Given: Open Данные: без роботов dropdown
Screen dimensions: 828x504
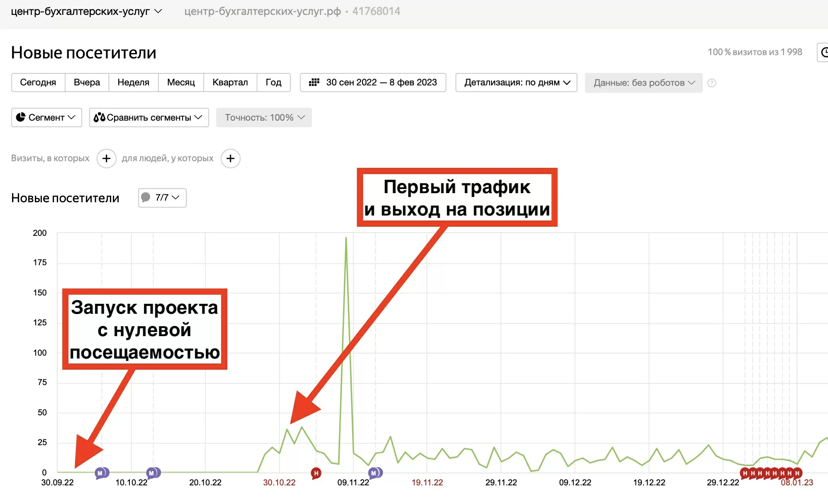Looking at the screenshot, I should click(x=643, y=83).
